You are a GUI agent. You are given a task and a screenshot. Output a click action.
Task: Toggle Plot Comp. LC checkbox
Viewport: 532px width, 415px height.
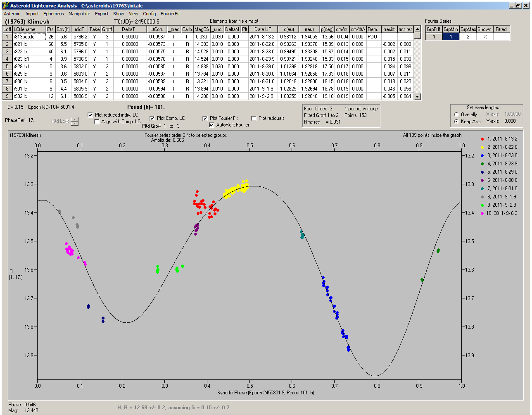click(152, 118)
